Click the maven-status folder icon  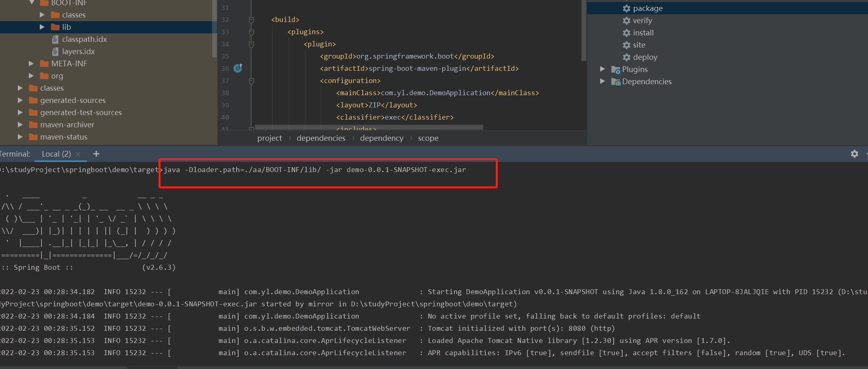[33, 137]
